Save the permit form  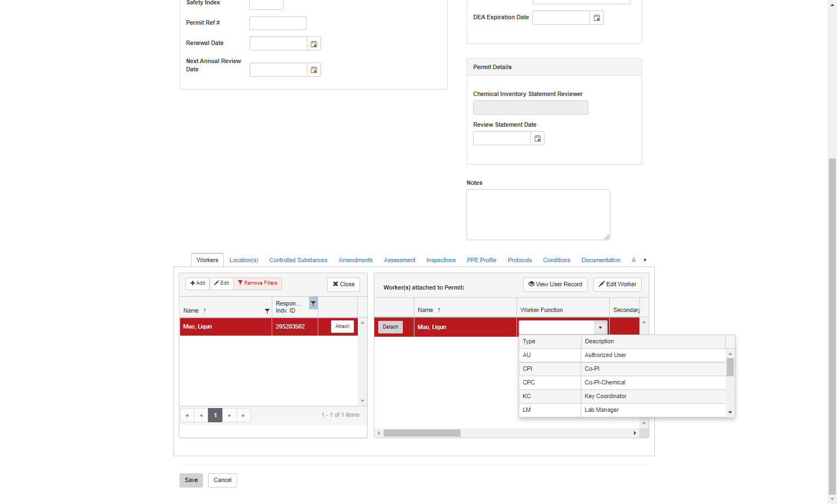191,480
